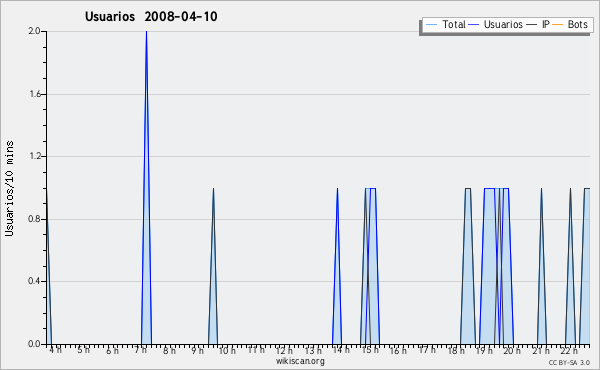The image size is (600, 370).
Task: Click the 8 h x-axis label
Action: [169, 350]
